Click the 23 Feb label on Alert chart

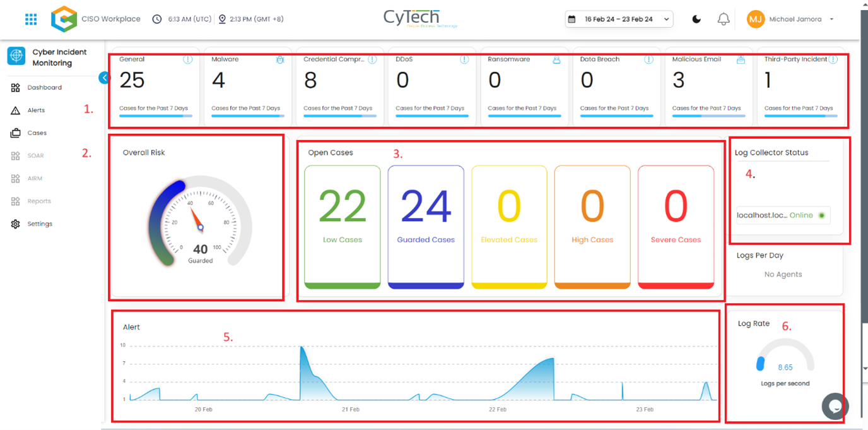[x=645, y=409]
